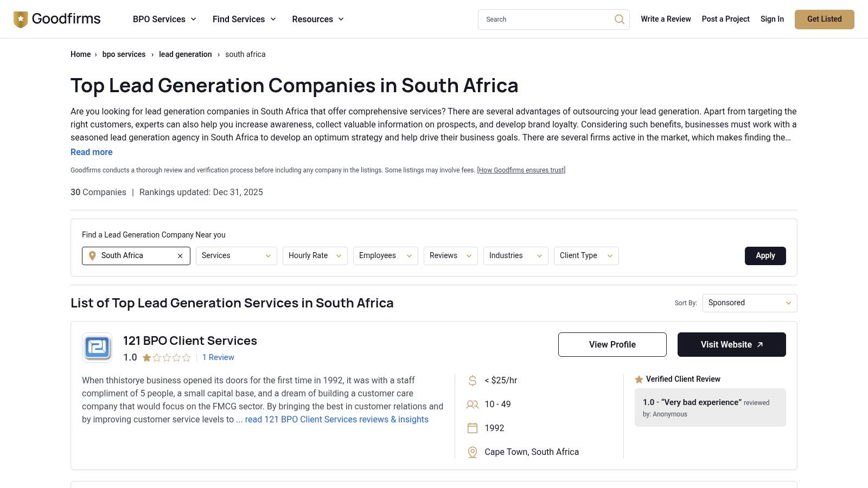Viewport: 868px width, 488px height.
Task: Click the employees people icon showing 10 - 49
Action: [472, 404]
